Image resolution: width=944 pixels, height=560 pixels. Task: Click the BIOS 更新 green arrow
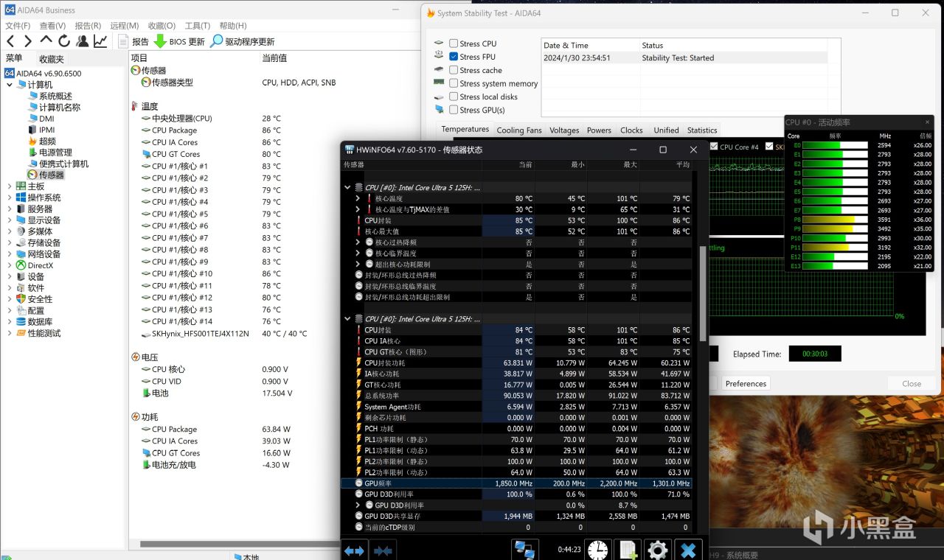(159, 41)
